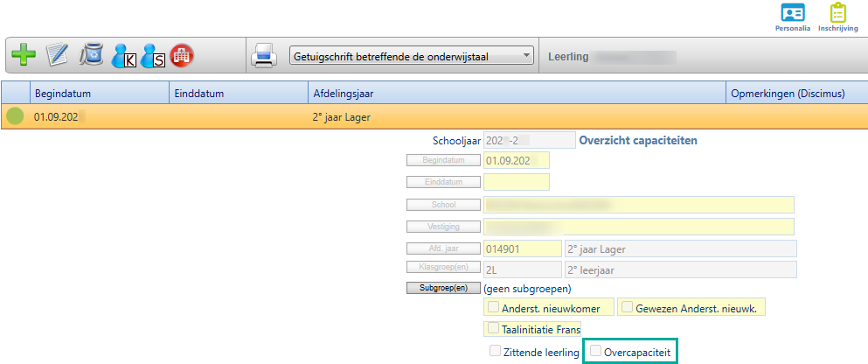Check the Anderst. nieuwkomer box
The height and width of the screenshot is (364, 868).
tap(494, 307)
